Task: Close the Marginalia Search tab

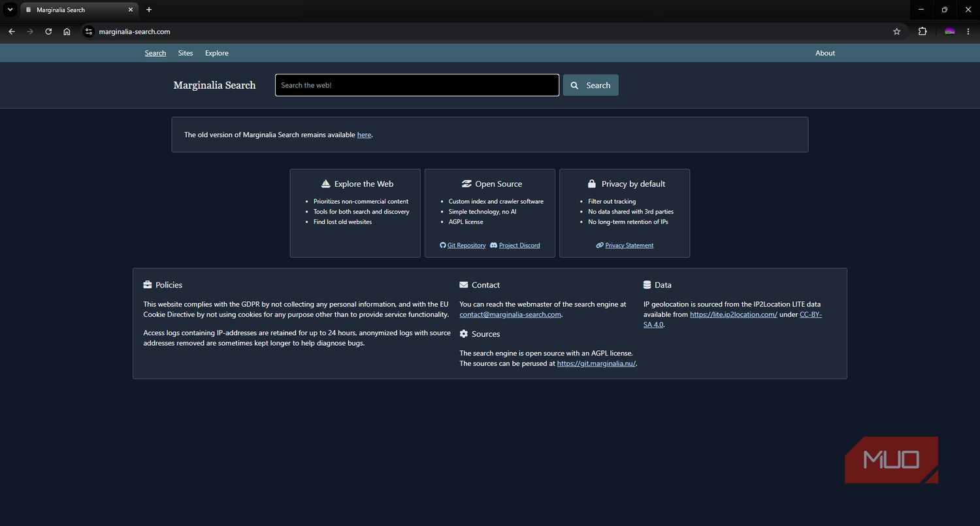Action: pyautogui.click(x=131, y=10)
